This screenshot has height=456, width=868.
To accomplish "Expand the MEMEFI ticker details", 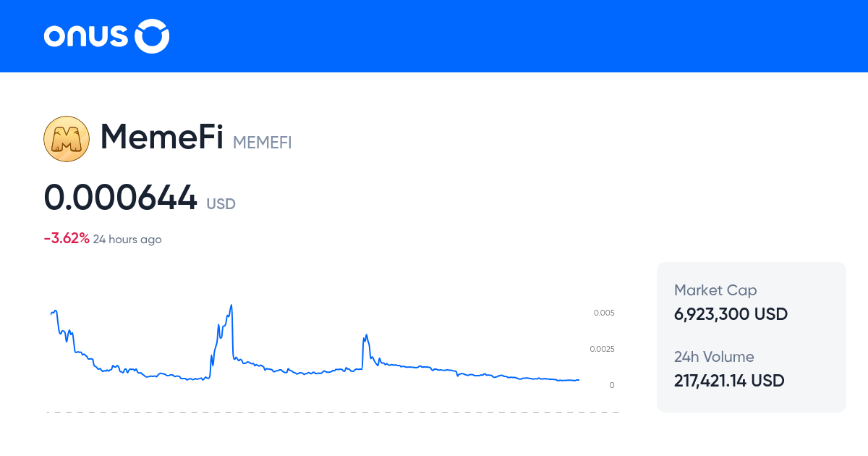I will click(263, 143).
